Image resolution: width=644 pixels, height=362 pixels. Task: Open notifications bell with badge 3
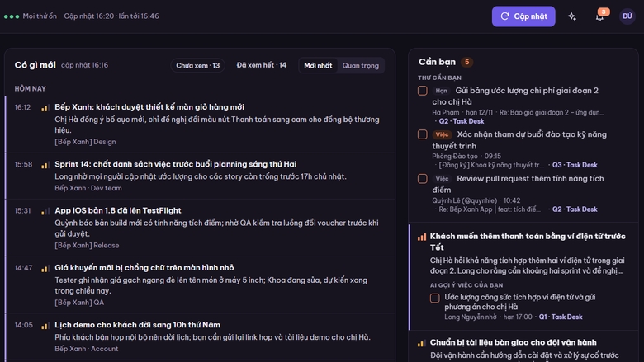click(x=599, y=16)
